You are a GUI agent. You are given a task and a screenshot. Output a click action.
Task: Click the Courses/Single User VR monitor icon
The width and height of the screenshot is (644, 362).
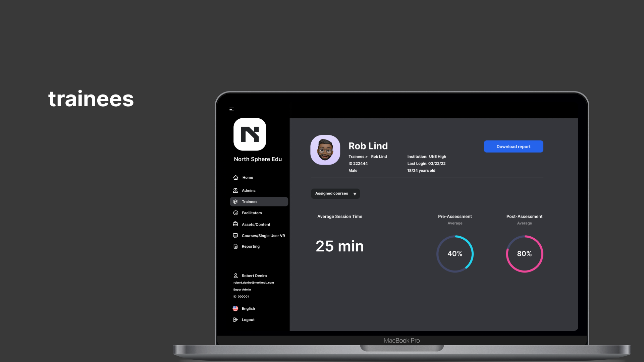point(235,236)
